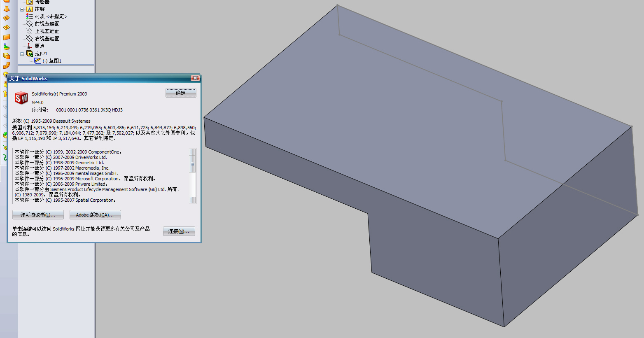Select the (-) 草图1 sketch item

coord(52,61)
